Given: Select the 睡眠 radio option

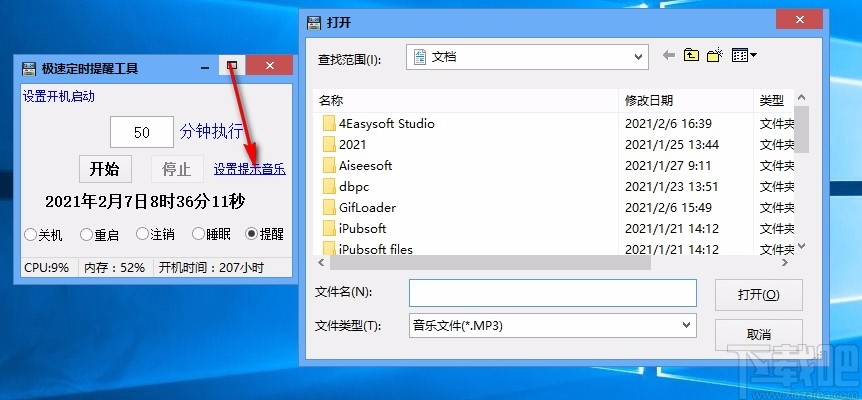Looking at the screenshot, I should point(211,235).
